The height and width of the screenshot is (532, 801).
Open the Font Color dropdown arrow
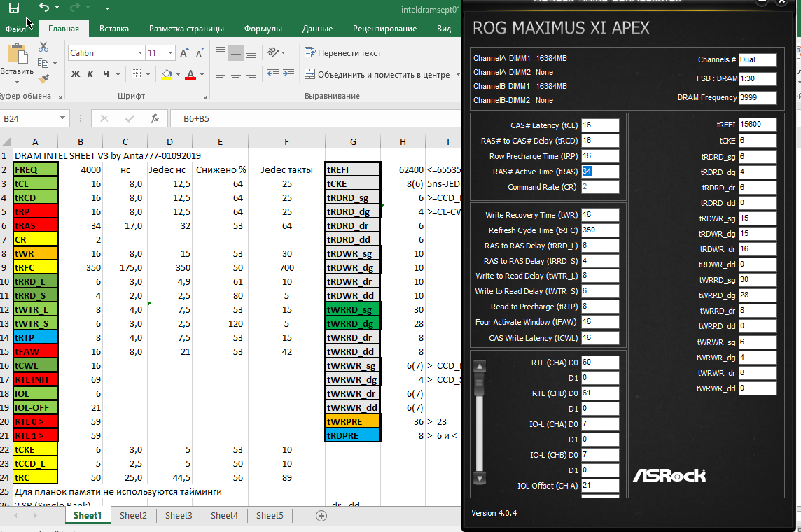(x=202, y=74)
